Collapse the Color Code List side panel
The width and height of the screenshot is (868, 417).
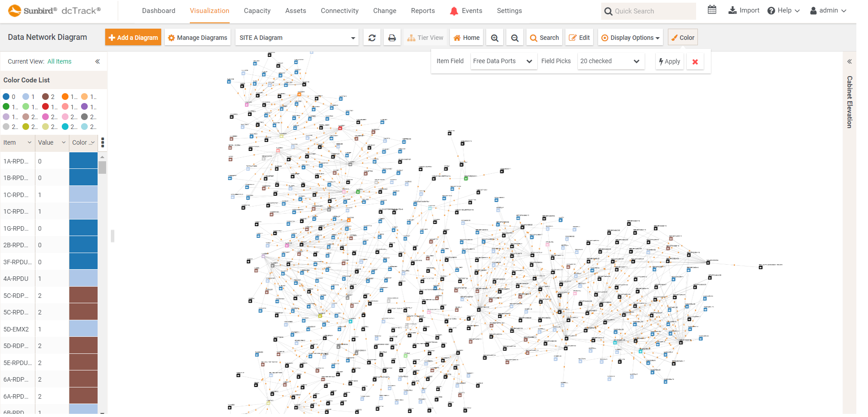[98, 61]
